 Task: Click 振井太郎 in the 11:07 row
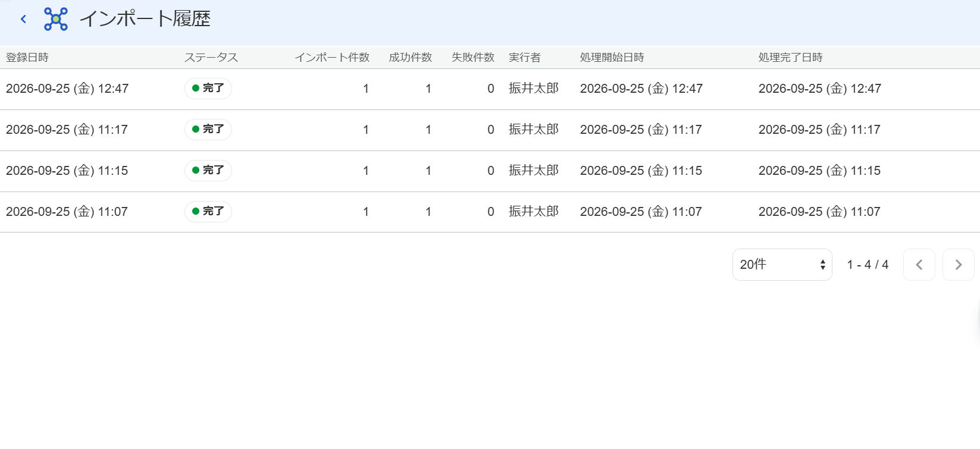tap(534, 212)
